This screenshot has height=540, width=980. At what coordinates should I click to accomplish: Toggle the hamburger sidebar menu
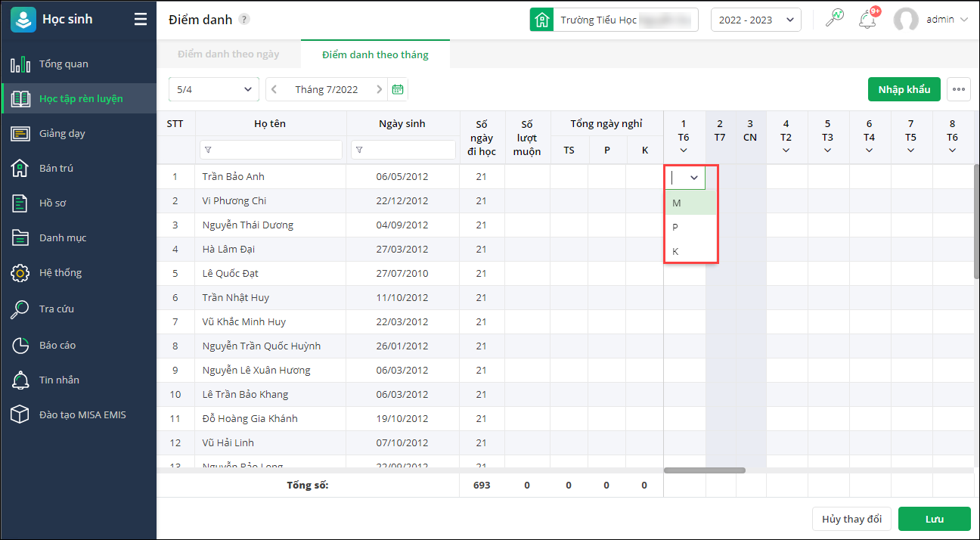[x=141, y=20]
